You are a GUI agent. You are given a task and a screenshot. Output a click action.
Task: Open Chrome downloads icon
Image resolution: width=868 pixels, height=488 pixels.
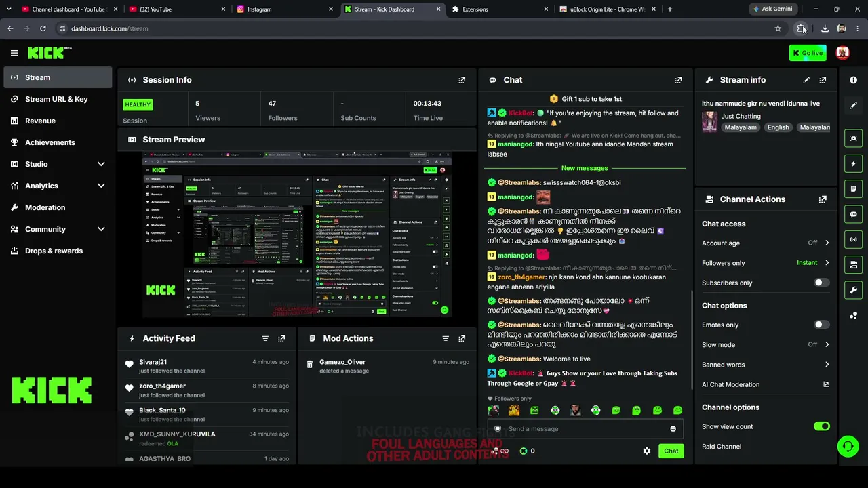[825, 28]
